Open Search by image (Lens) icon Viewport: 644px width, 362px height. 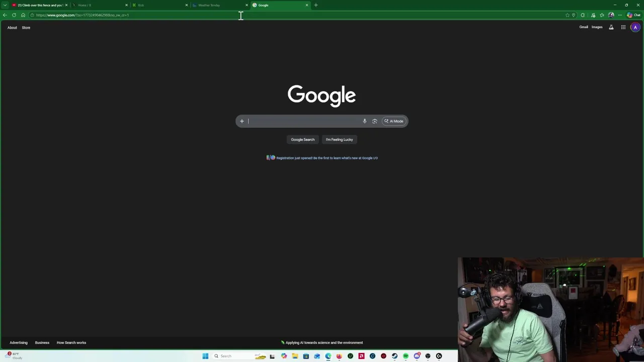point(374,121)
